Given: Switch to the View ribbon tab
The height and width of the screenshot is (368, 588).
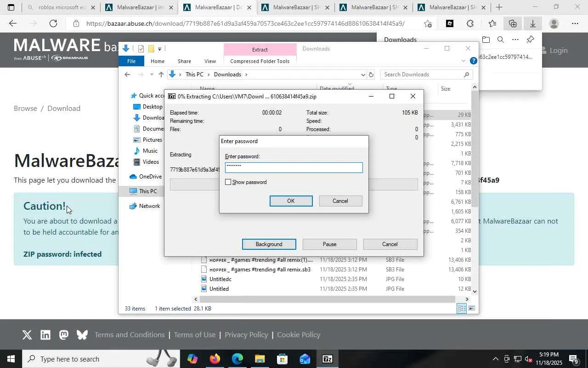Looking at the screenshot, I should coord(210,61).
